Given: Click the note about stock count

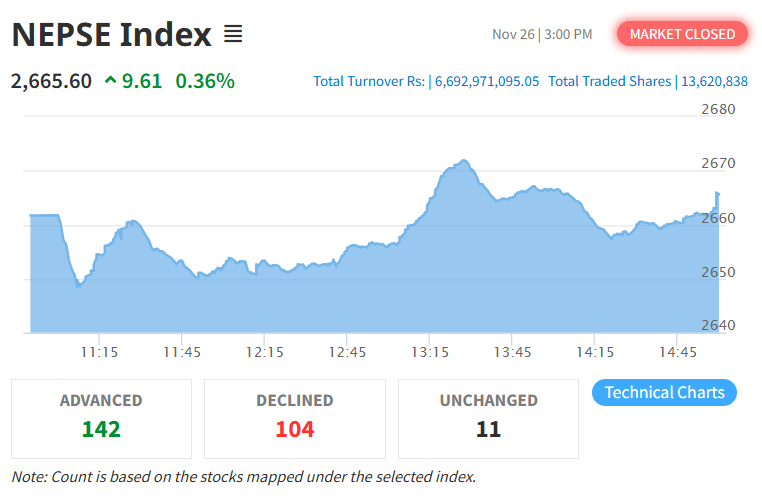Looking at the screenshot, I should 244,476.
